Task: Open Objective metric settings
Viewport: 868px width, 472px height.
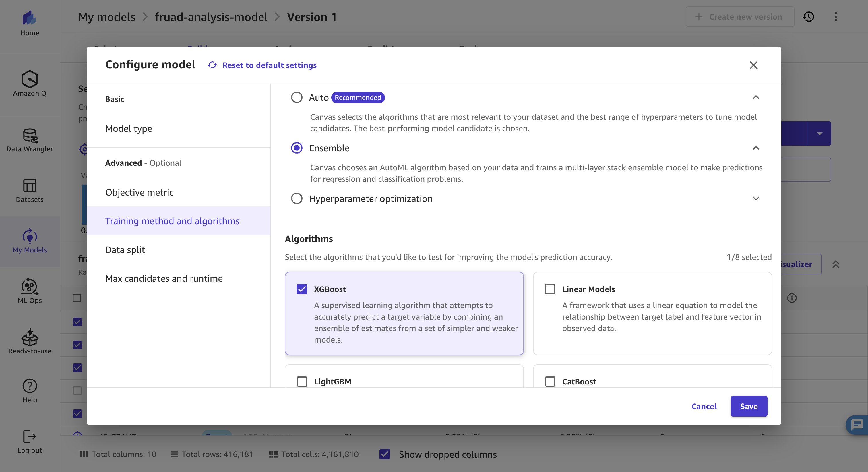Action: (x=139, y=192)
